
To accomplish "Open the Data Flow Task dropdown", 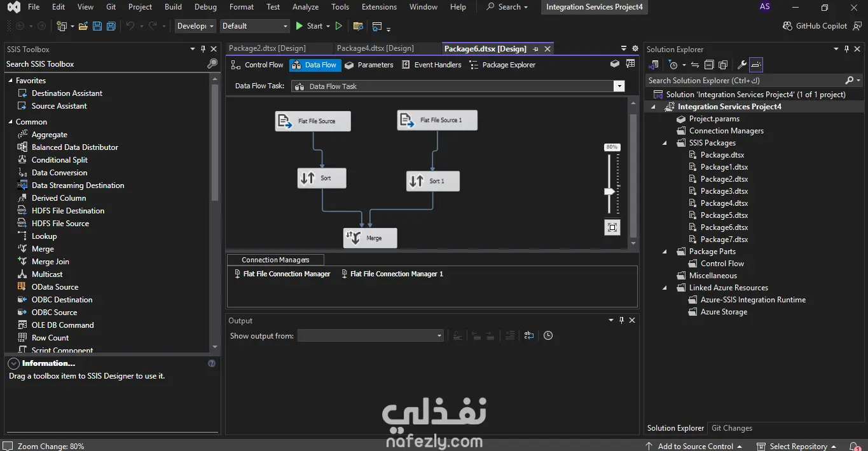I will (x=619, y=86).
